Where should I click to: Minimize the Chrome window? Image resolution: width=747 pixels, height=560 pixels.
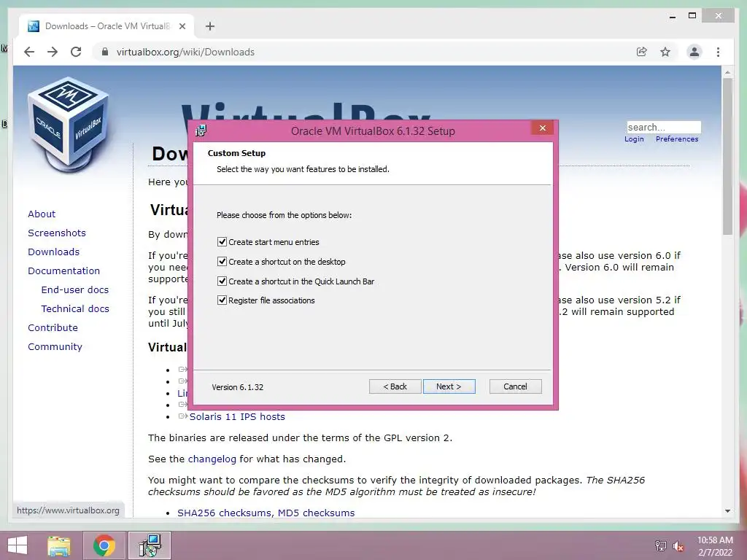[673, 16]
